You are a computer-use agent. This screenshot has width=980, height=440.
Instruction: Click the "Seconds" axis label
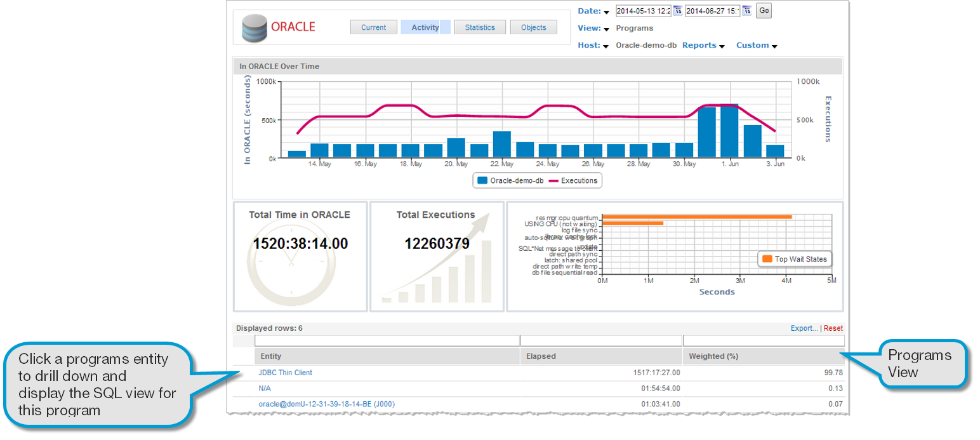coord(717,292)
